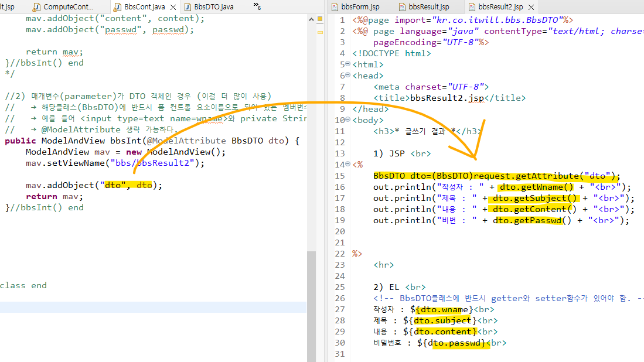Click the BbsDTO getter/setter HTML comment line
Screen dimensions: 644x362
click(509, 298)
